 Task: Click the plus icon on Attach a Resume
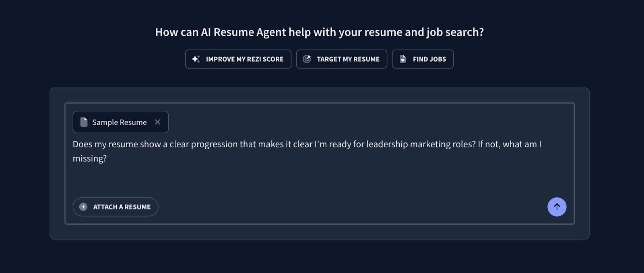pyautogui.click(x=83, y=207)
